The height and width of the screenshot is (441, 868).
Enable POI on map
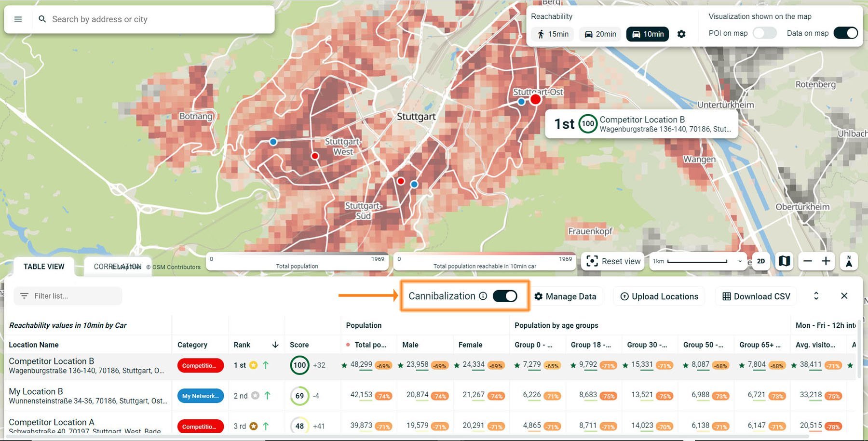click(x=764, y=33)
